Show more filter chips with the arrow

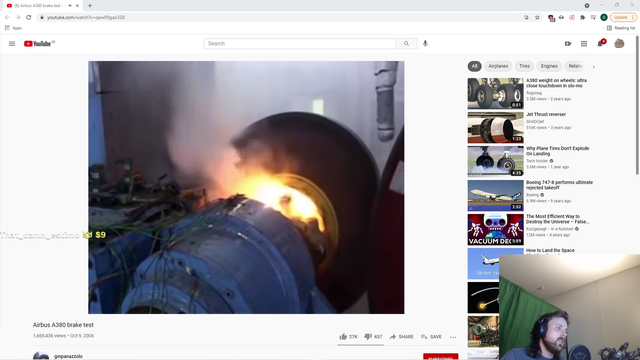[593, 67]
